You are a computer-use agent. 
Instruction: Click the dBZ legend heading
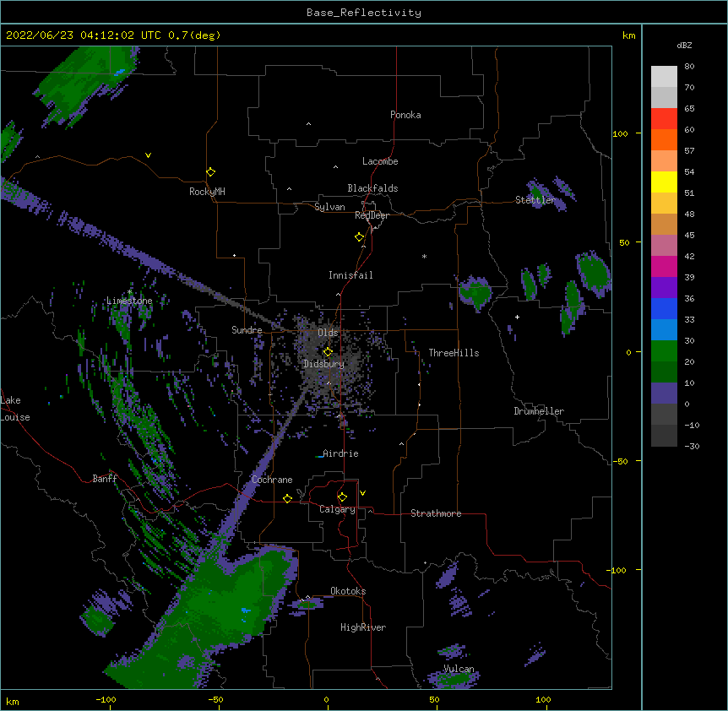[x=684, y=45]
